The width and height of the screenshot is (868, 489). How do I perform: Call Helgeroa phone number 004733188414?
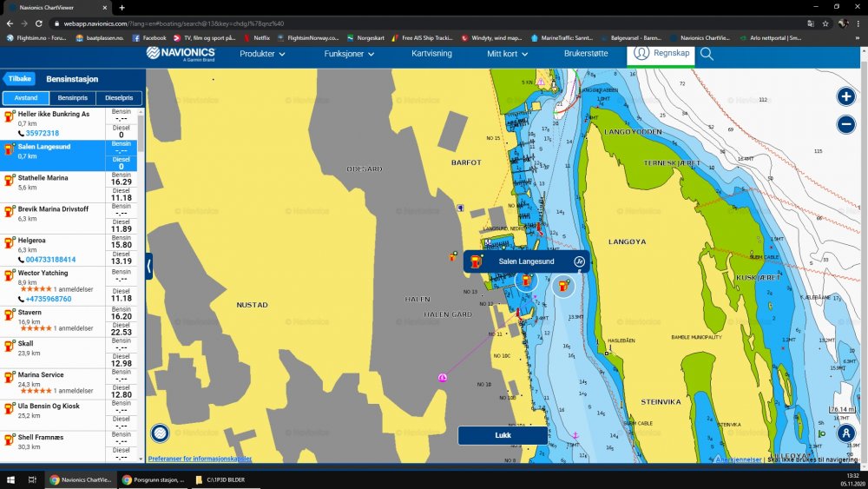pos(50,259)
